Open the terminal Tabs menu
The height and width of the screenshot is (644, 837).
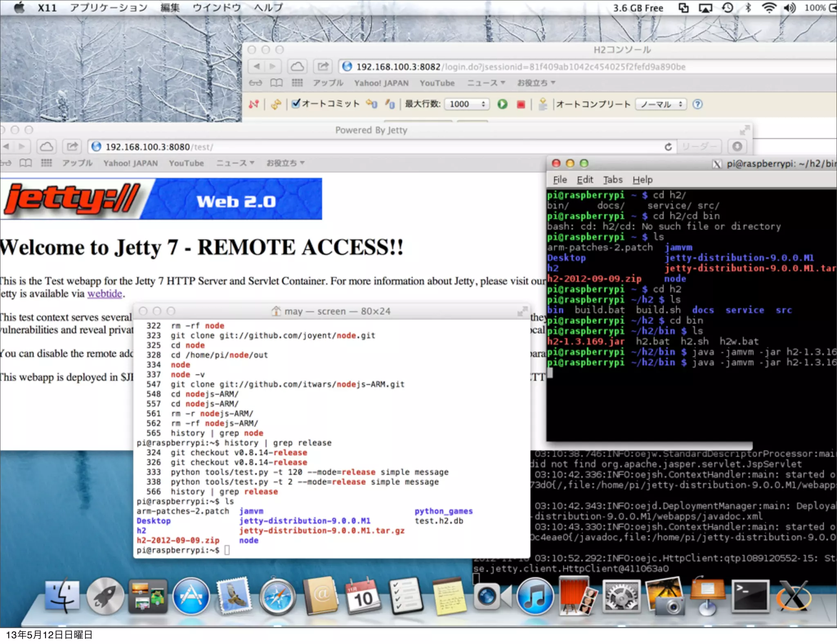[x=613, y=180]
